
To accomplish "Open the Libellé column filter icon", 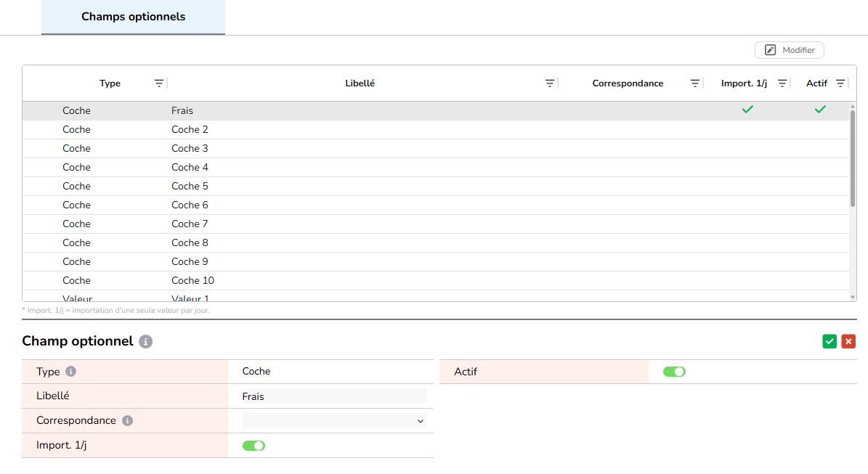I will point(550,83).
